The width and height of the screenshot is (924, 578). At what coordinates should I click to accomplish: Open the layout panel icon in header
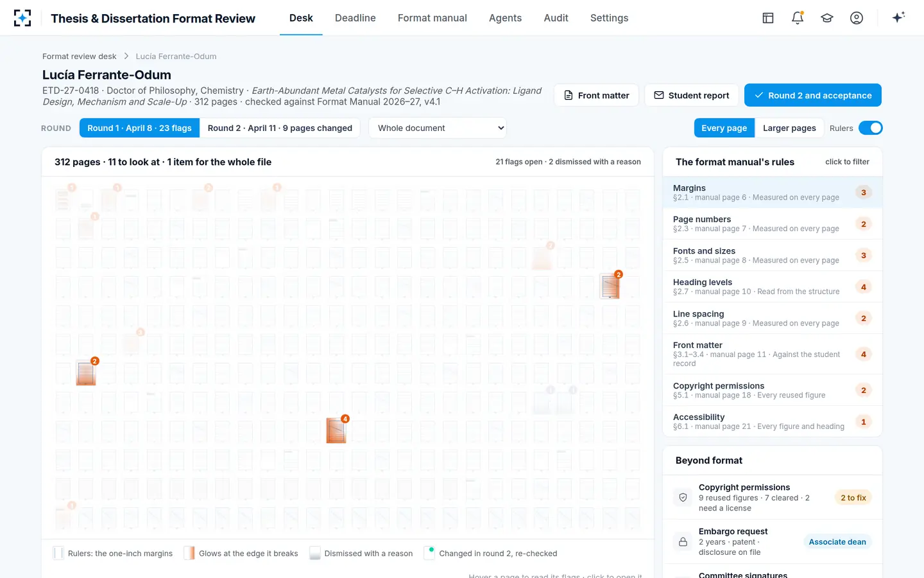click(768, 18)
